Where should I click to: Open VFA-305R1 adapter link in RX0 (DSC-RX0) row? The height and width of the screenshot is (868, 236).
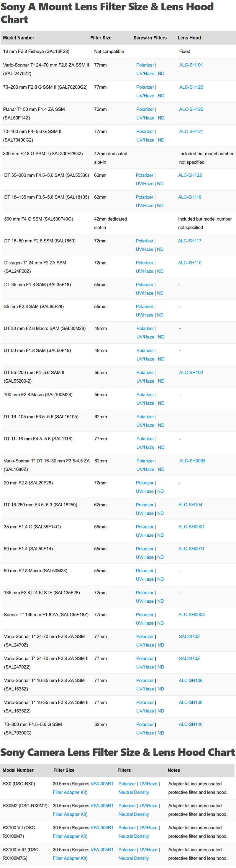102,784
